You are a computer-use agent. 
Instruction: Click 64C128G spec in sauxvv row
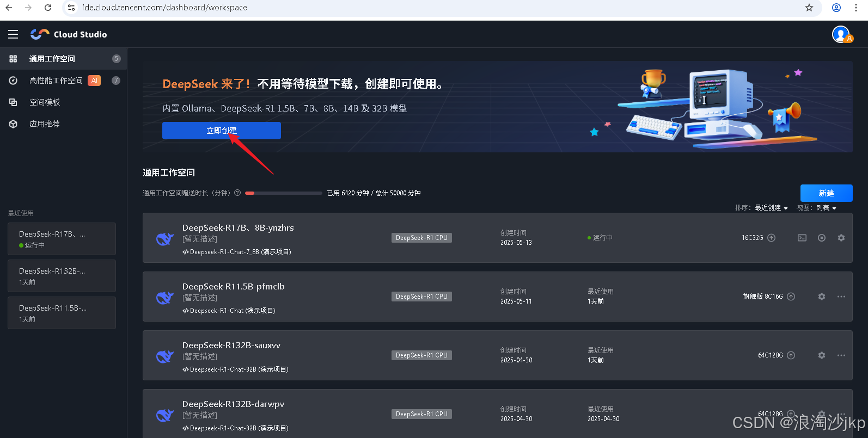pyautogui.click(x=771, y=355)
